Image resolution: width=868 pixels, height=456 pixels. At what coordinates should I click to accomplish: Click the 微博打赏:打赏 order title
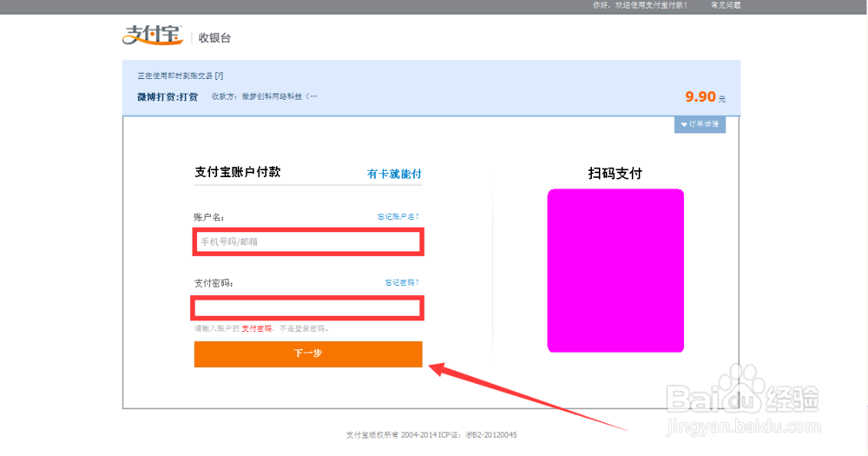[168, 97]
